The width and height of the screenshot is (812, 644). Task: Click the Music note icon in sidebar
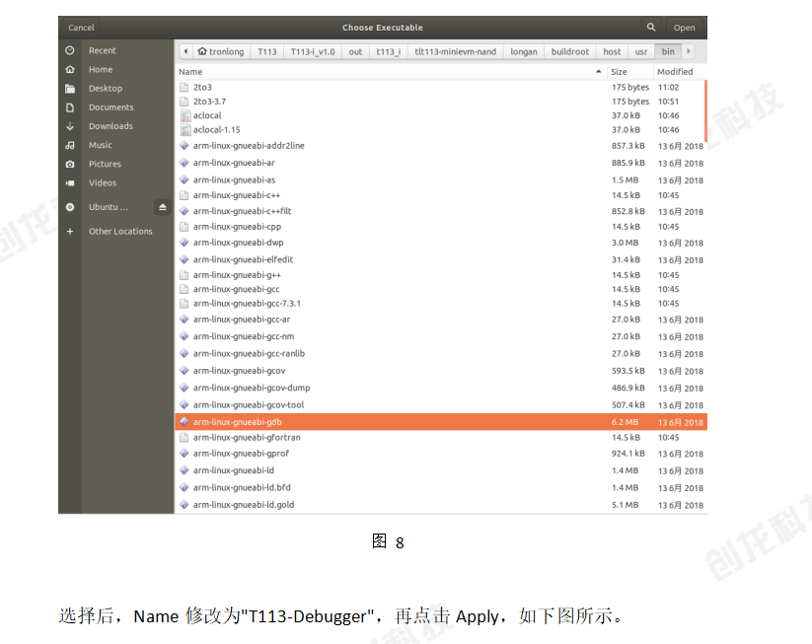tap(70, 145)
